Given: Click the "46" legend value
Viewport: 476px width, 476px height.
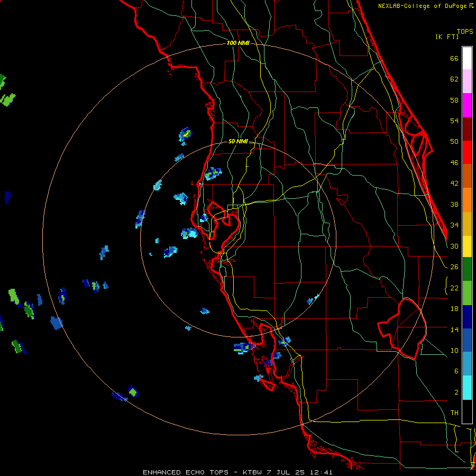Looking at the screenshot, I should tap(454, 163).
